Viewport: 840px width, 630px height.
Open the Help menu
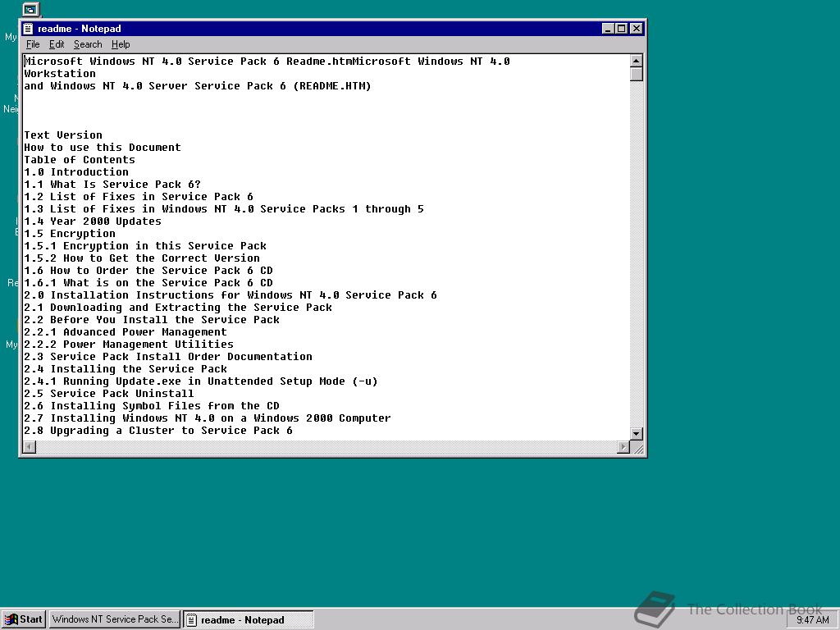(121, 44)
